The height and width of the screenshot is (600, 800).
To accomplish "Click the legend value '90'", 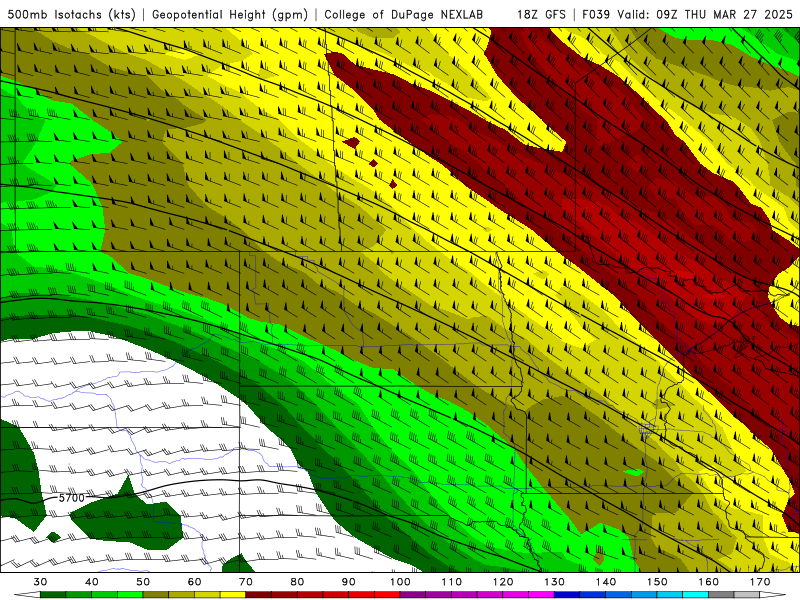I will point(349,582).
